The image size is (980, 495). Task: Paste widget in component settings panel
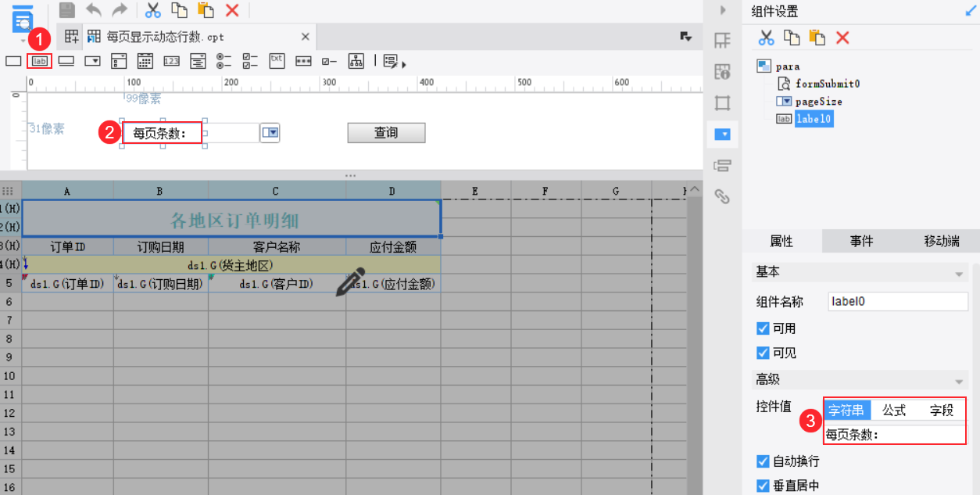pos(817,38)
